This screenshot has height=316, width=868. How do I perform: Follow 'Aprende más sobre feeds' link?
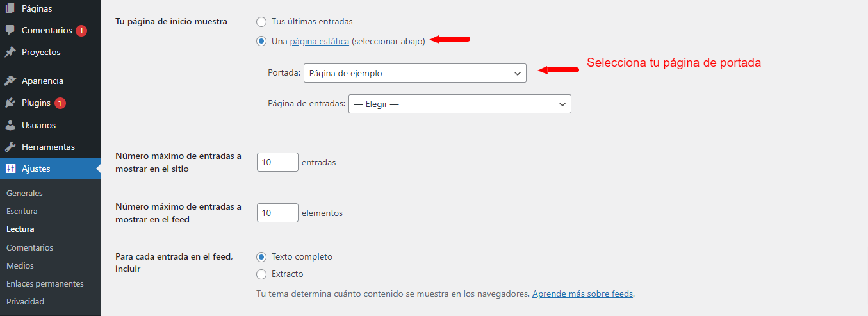[x=582, y=294]
